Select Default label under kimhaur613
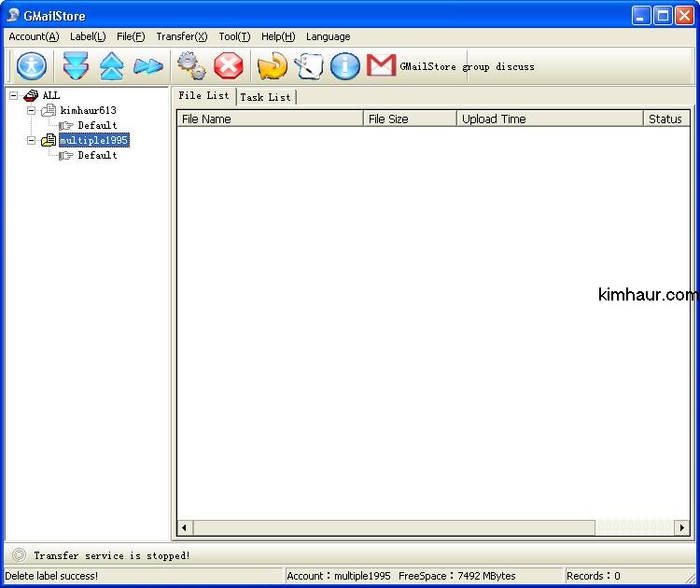This screenshot has width=700, height=588. point(97,125)
